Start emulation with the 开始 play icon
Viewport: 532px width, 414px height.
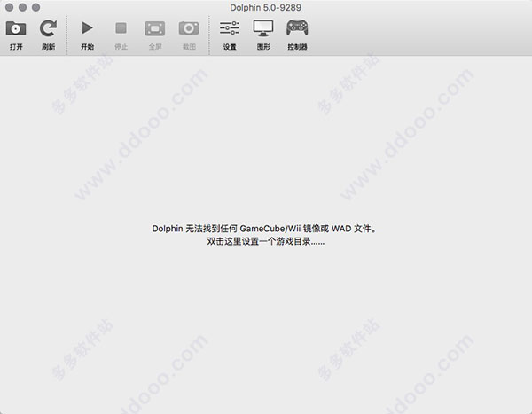tap(87, 27)
